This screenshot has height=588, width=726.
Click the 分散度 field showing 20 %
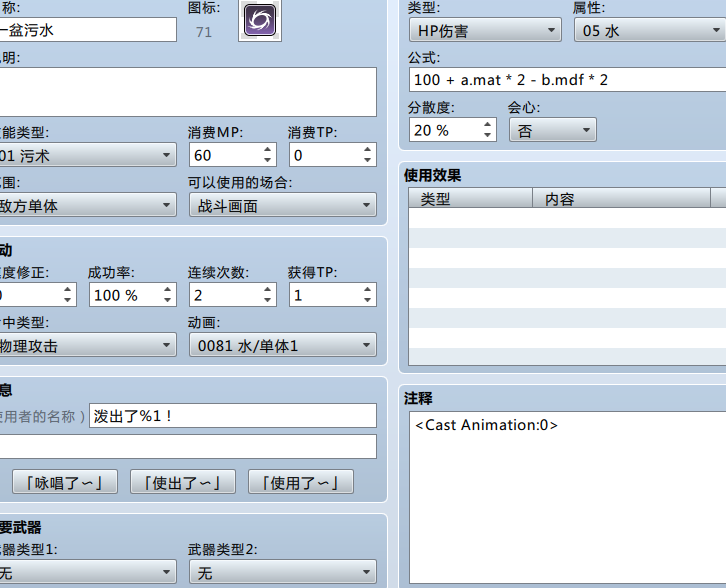[445, 130]
